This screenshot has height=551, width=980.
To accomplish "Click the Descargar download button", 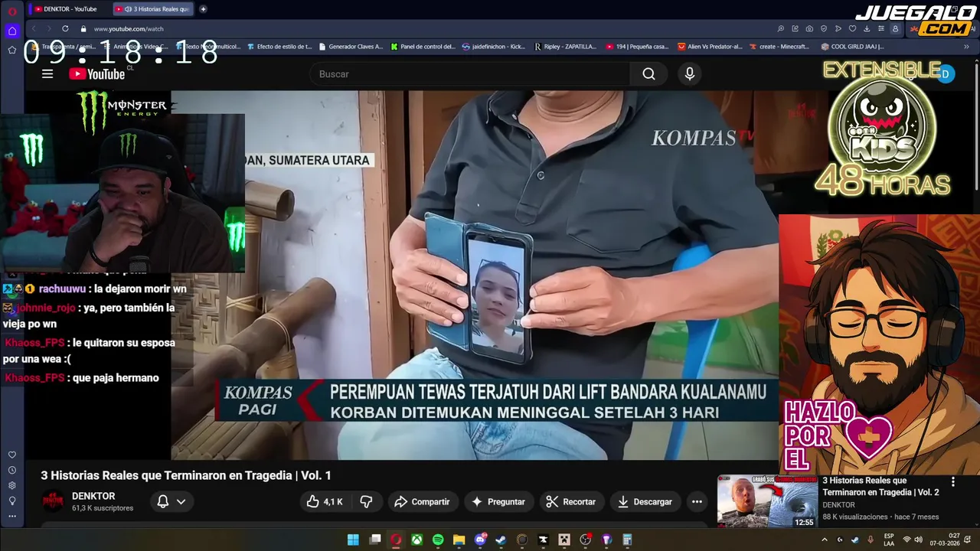I will (x=645, y=501).
